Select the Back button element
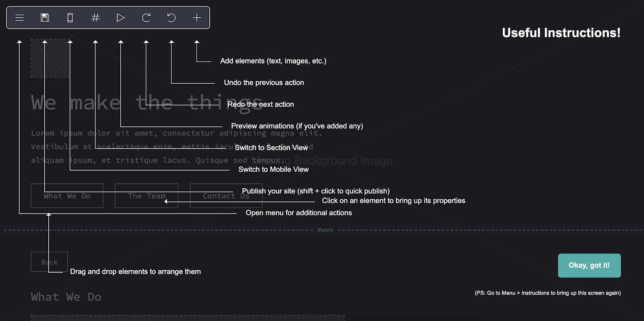 [x=49, y=262]
